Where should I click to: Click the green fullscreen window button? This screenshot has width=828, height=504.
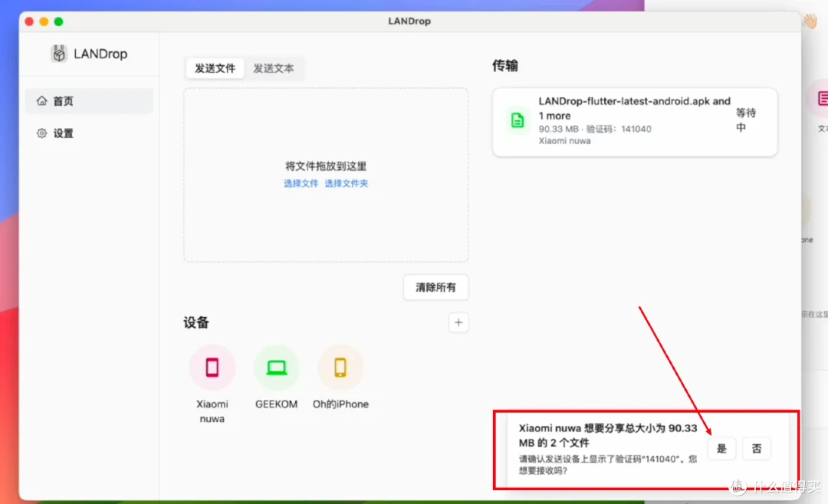click(x=58, y=21)
